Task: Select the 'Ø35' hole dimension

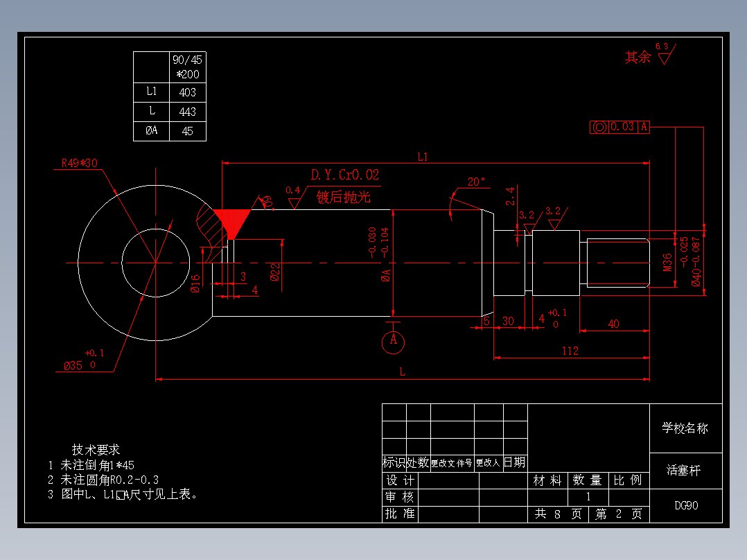Action: (x=73, y=366)
